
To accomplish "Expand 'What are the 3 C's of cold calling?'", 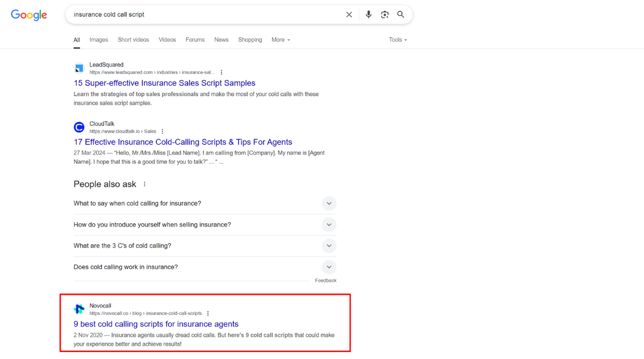I will (205, 246).
